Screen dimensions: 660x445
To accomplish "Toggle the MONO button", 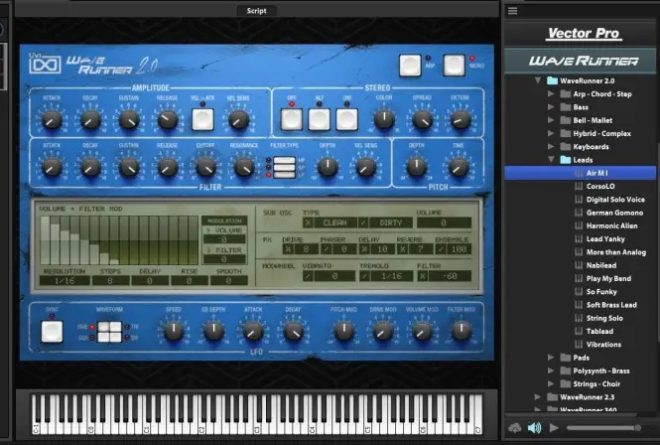I will 454,65.
